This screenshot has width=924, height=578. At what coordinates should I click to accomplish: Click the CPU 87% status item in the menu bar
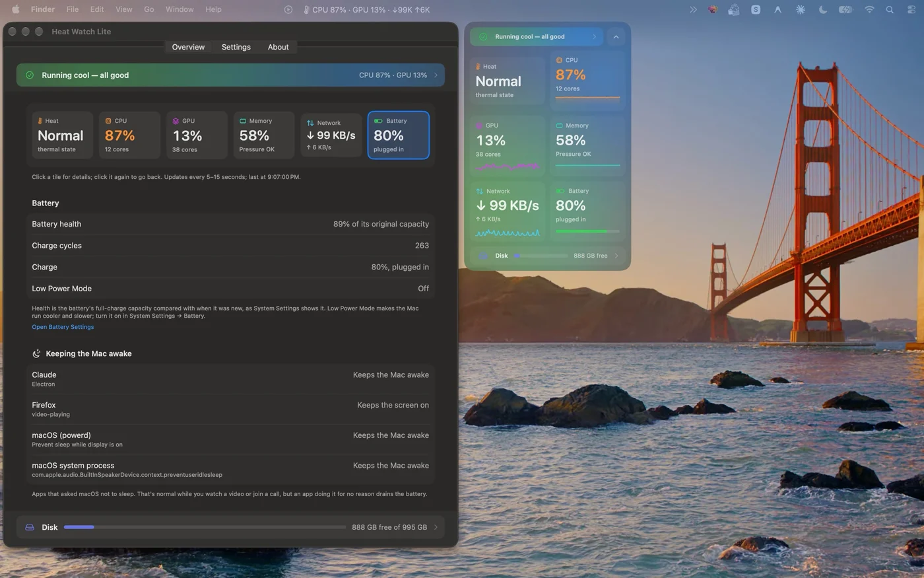tap(367, 9)
